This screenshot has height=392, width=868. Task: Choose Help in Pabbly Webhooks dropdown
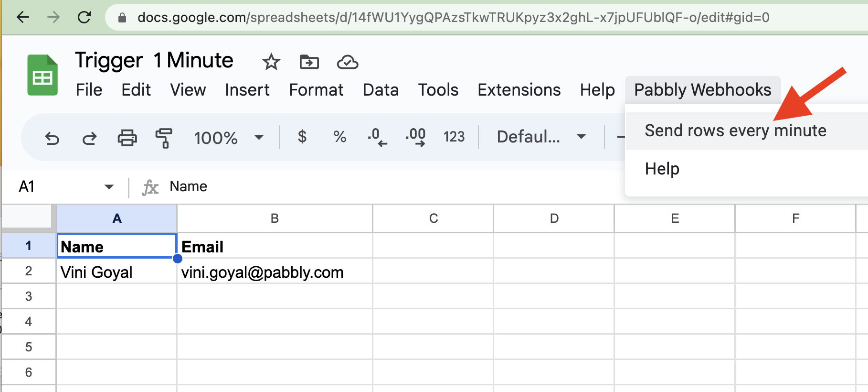(746, 169)
